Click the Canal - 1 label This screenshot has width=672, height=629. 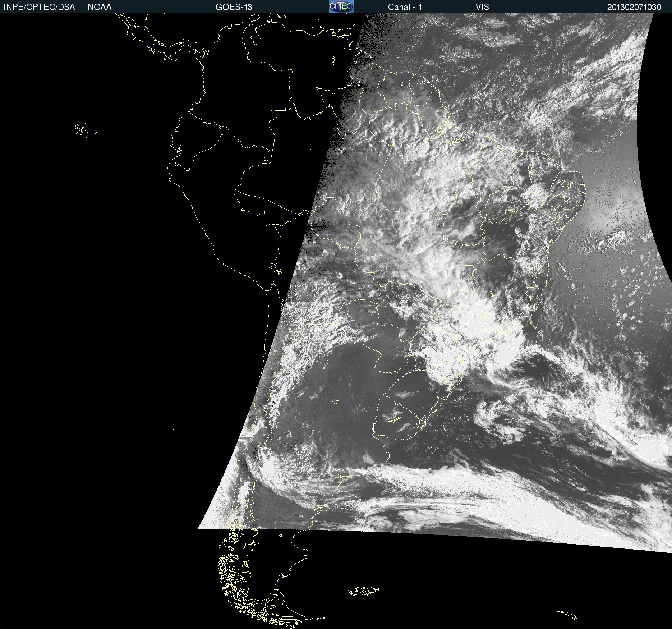point(405,7)
